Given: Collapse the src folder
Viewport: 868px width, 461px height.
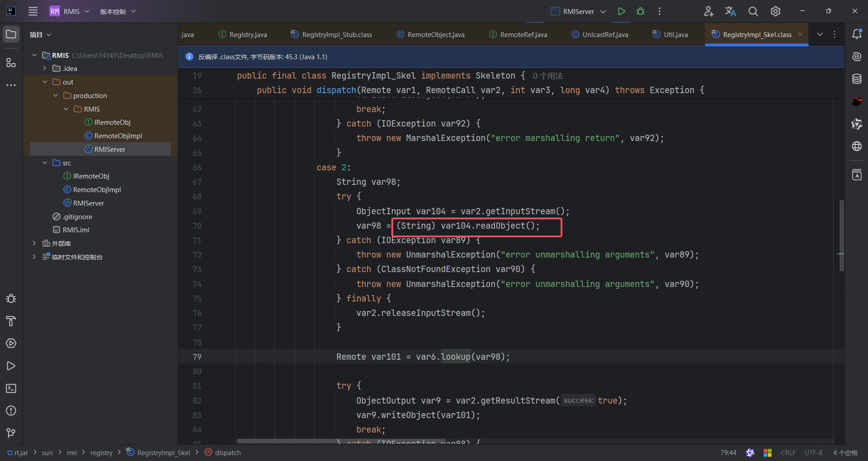Looking at the screenshot, I should pos(45,163).
